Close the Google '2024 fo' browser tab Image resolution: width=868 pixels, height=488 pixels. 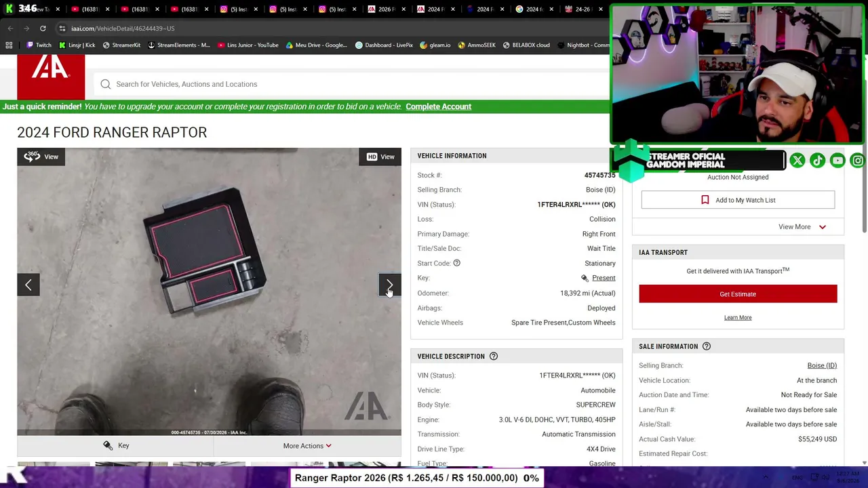[551, 9]
